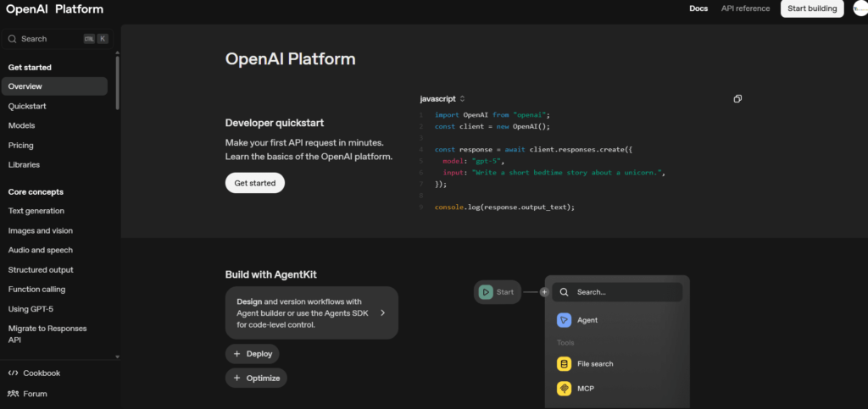Image resolution: width=868 pixels, height=409 pixels.
Task: Click the console.log code line
Action: 505,207
